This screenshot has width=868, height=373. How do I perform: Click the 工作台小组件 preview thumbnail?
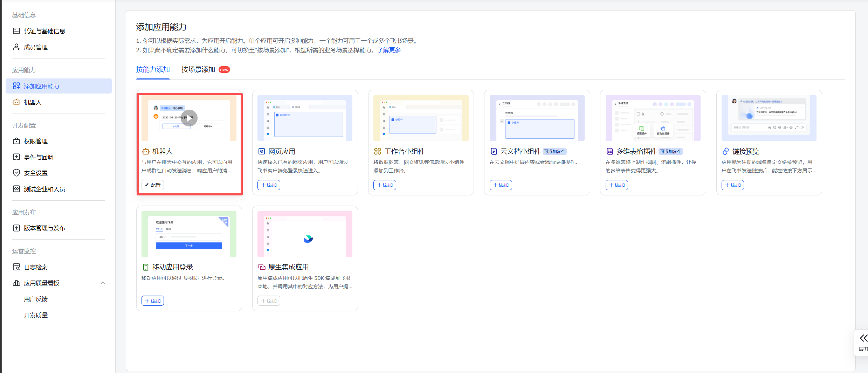[x=421, y=118]
